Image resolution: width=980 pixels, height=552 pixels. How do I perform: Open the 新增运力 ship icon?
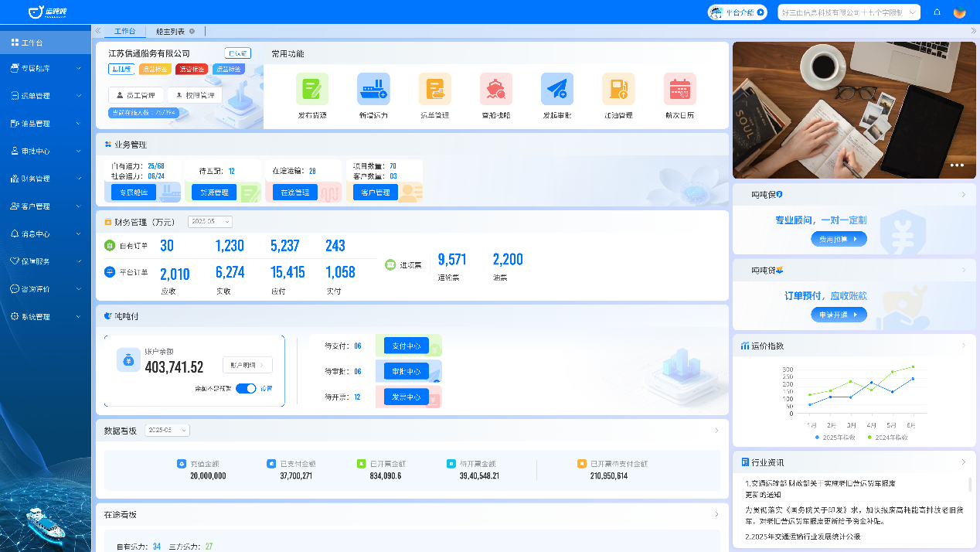[x=373, y=89]
